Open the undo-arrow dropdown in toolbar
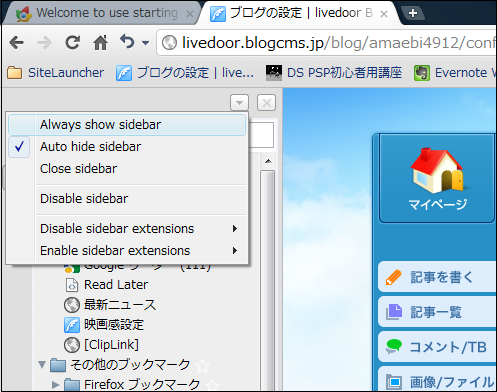497x392 pixels. [x=145, y=43]
